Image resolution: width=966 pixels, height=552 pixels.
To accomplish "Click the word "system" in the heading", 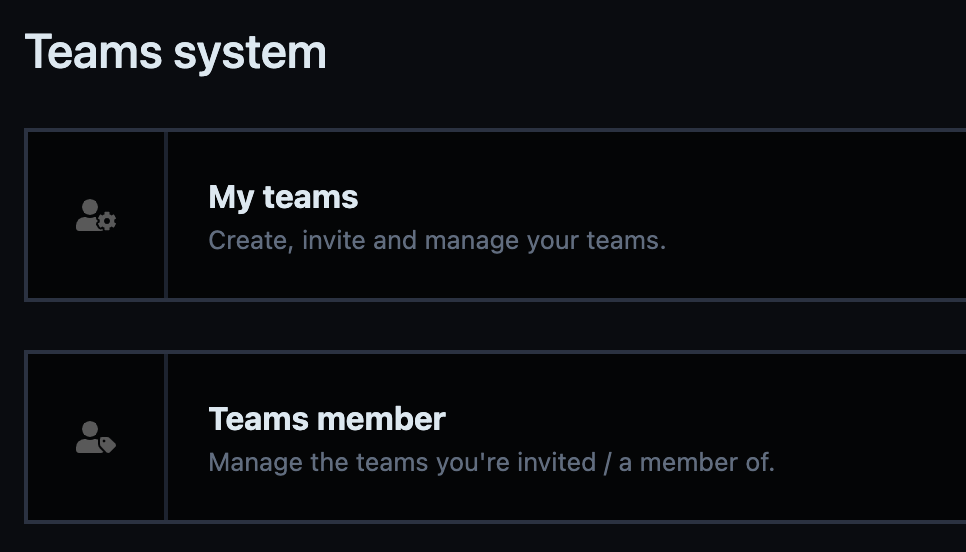I will (x=250, y=54).
